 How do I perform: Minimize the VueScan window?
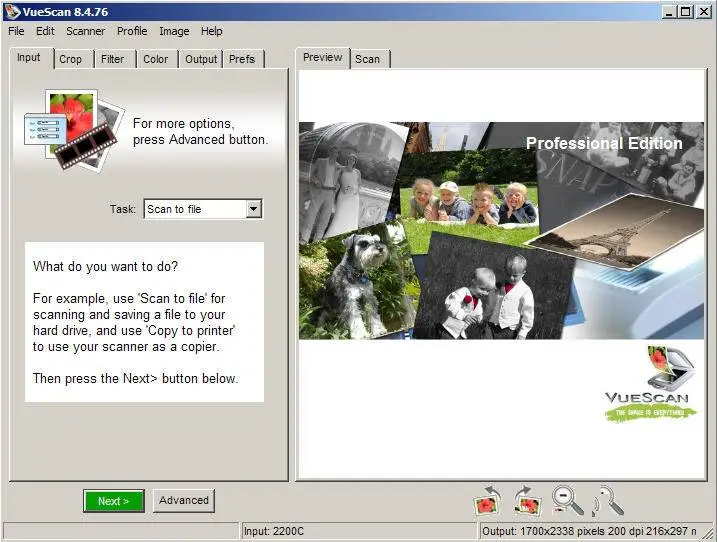[x=669, y=12]
